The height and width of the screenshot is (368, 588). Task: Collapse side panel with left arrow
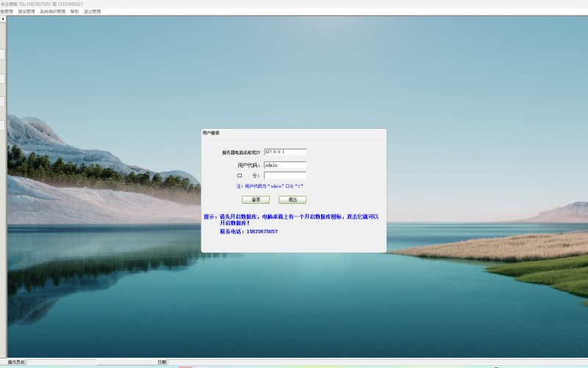coord(3,19)
